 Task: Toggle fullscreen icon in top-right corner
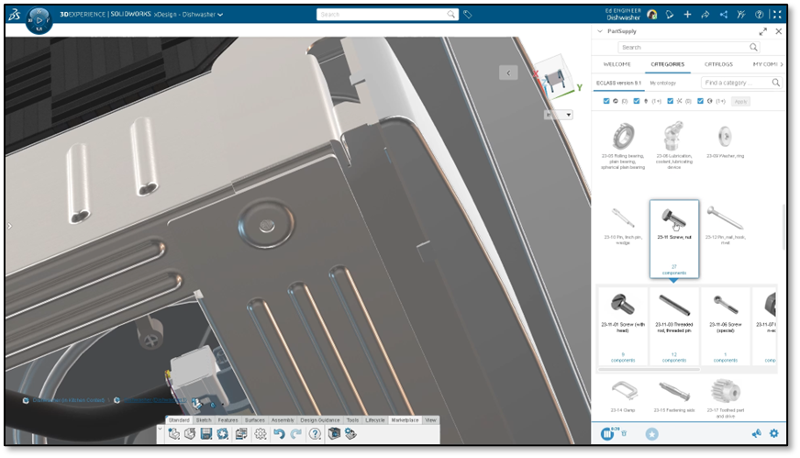[777, 14]
